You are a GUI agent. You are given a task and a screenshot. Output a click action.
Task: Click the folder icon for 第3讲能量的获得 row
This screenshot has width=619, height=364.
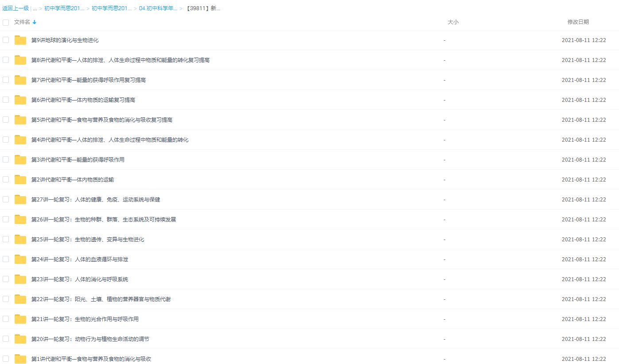click(20, 159)
